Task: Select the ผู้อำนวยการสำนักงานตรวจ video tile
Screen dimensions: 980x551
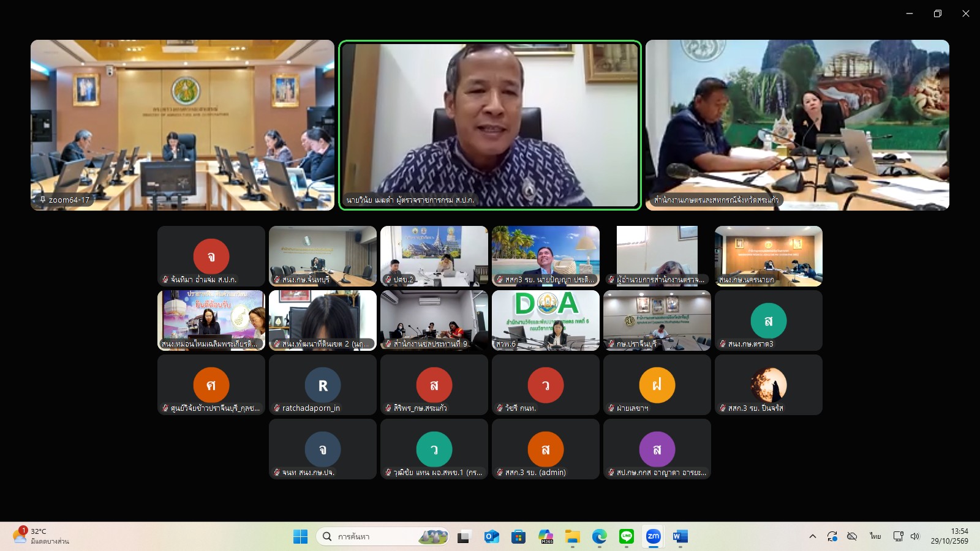Action: [x=657, y=256]
